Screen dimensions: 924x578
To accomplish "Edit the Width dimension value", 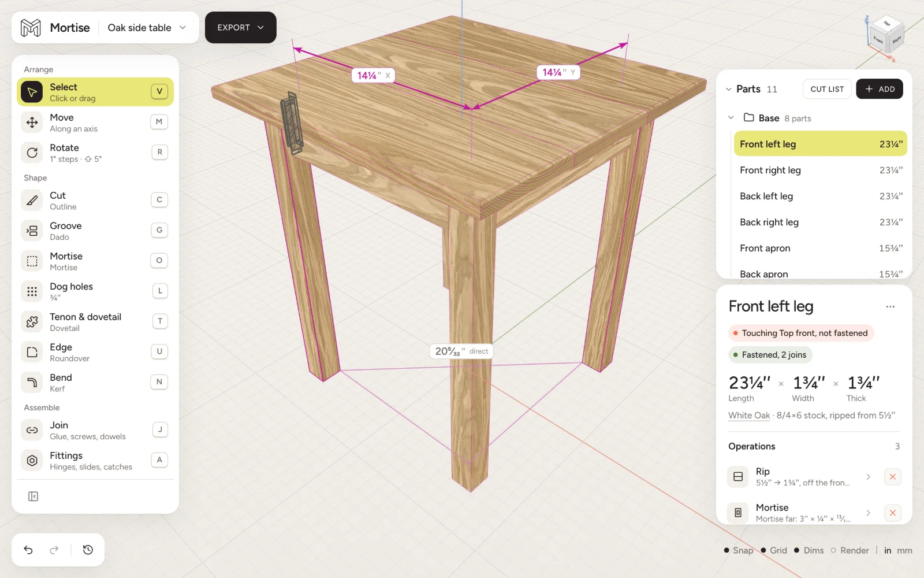I will [x=809, y=383].
